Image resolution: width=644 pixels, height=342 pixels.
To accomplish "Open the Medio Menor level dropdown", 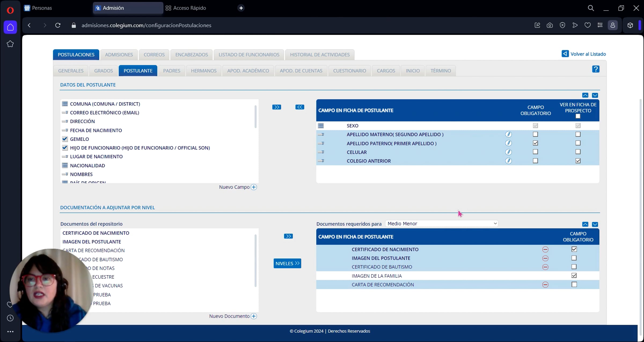I will 441,224.
